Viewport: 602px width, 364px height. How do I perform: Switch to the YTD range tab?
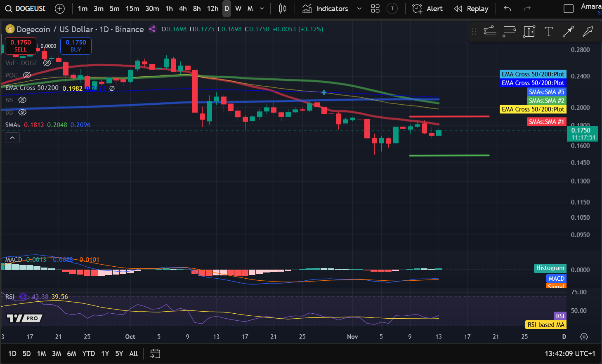tap(88, 353)
